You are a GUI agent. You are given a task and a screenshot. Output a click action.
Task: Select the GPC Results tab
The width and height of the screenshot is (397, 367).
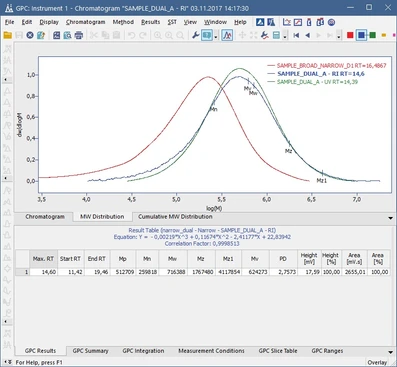[x=40, y=351]
